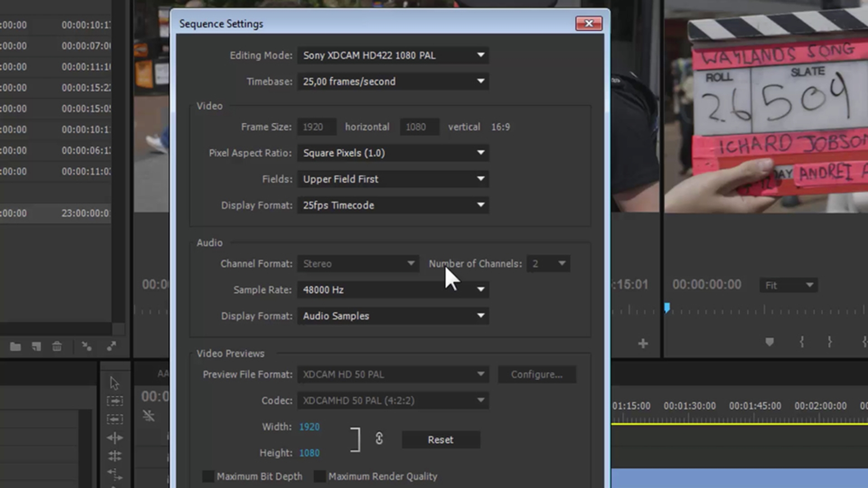The width and height of the screenshot is (868, 488).
Task: Close the Sequence Settings dialog
Action: (589, 23)
